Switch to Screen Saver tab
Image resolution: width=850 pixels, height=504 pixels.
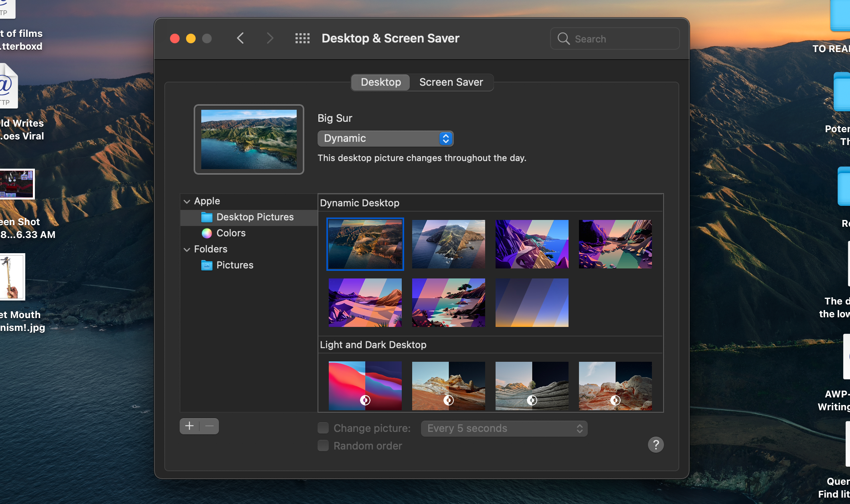pyautogui.click(x=451, y=82)
